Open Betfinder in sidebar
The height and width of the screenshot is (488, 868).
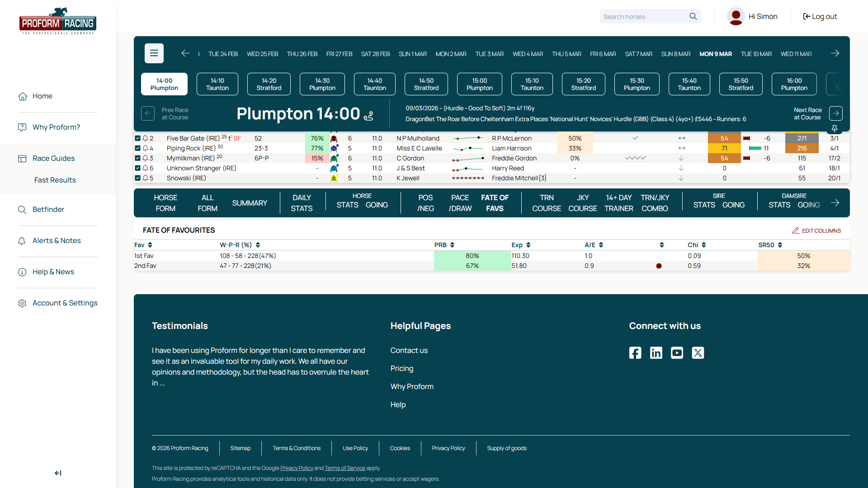(x=48, y=209)
